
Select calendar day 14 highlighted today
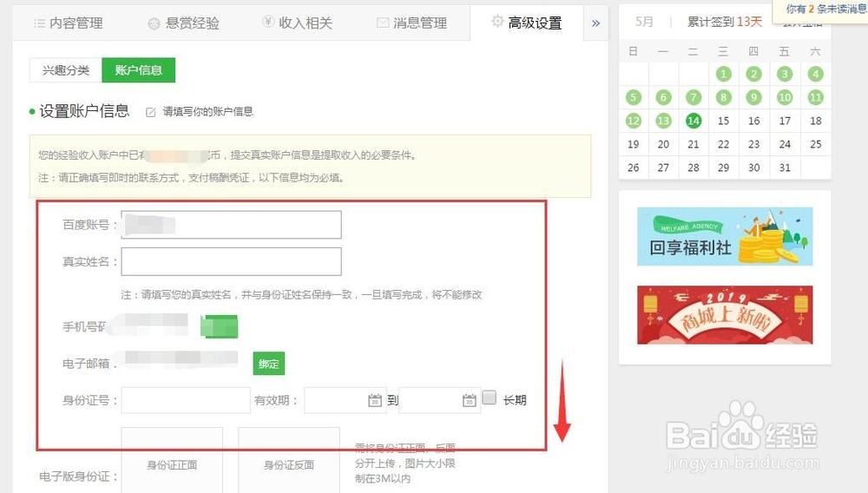(693, 121)
